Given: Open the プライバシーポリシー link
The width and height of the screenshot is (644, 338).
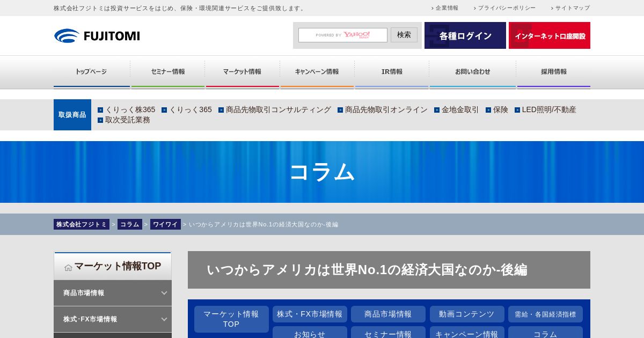Looking at the screenshot, I should coord(504,8).
